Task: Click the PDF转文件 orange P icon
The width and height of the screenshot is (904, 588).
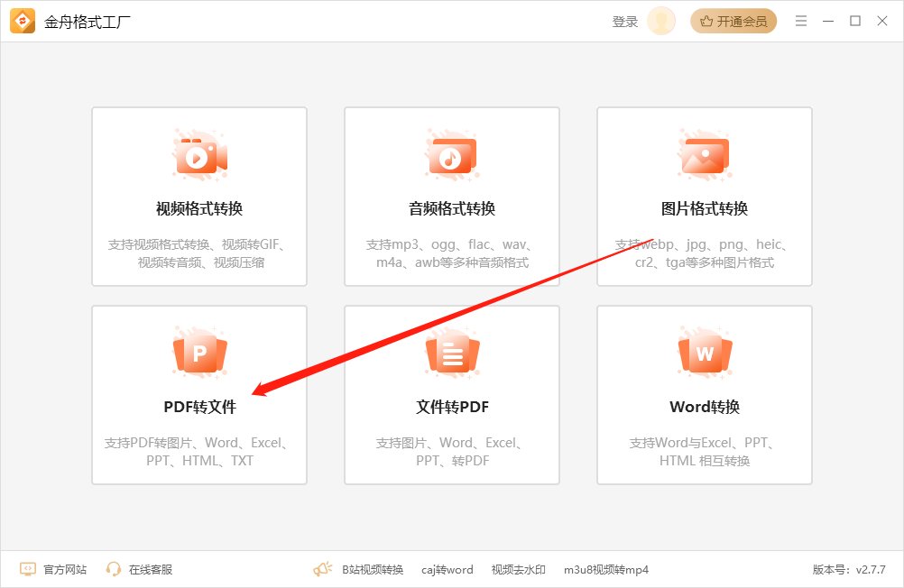Action: coord(199,354)
